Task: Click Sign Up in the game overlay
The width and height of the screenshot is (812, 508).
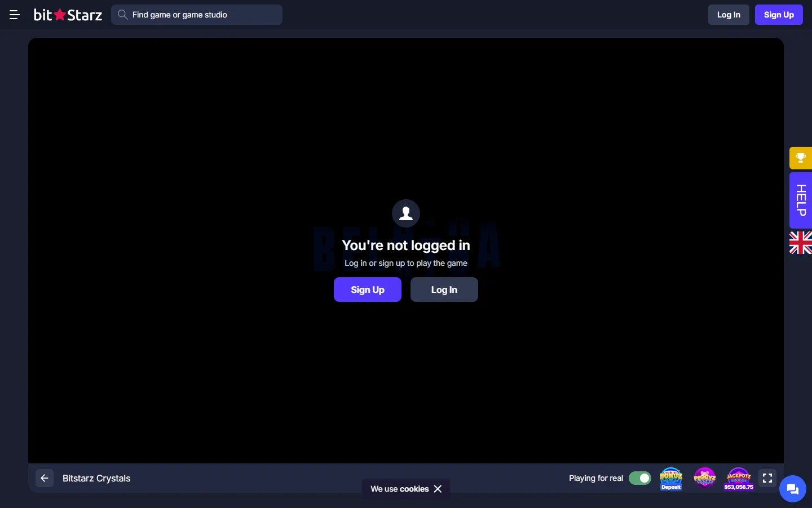Action: pyautogui.click(x=368, y=290)
